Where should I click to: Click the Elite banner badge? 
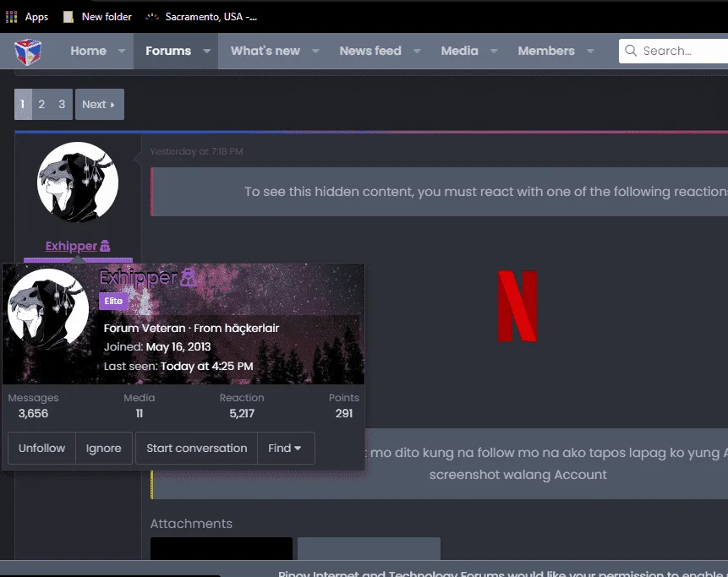[x=113, y=301]
